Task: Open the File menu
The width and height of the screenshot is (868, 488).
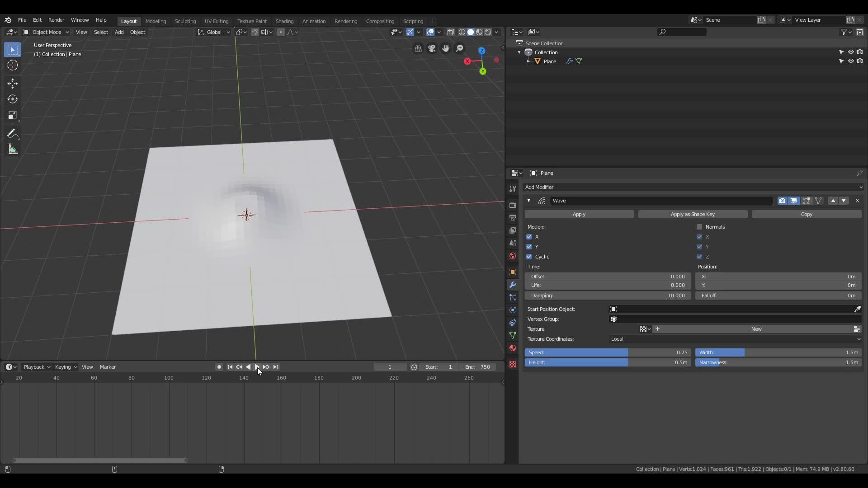Action: point(22,20)
